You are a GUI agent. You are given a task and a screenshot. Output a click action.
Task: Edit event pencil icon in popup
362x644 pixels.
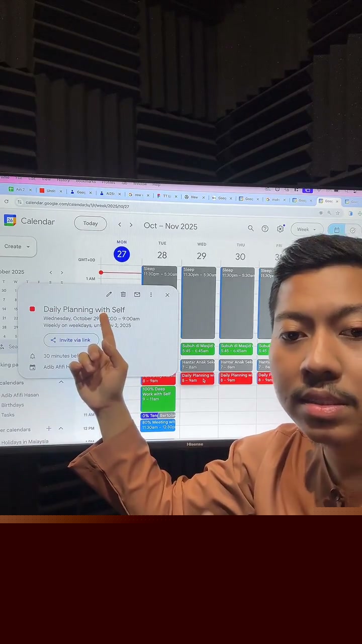point(109,294)
